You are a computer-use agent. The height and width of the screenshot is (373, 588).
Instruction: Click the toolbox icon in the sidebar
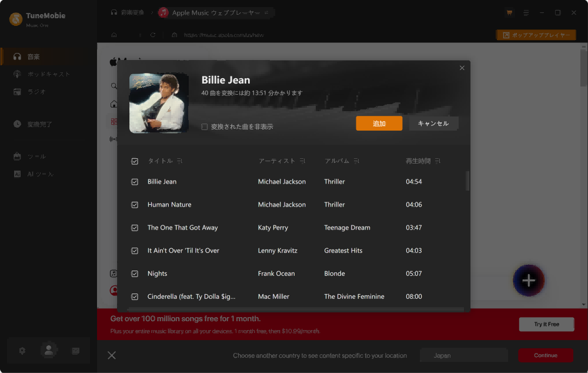[17, 156]
